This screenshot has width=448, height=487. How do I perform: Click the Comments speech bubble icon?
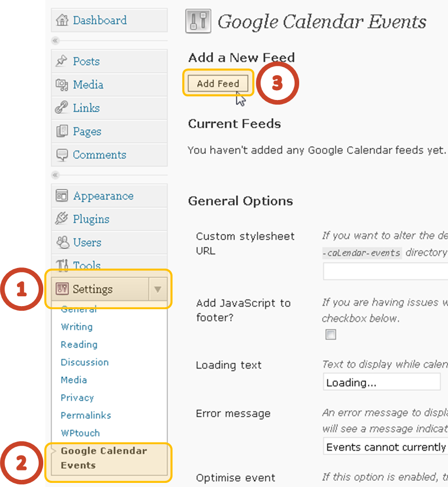coord(62,155)
